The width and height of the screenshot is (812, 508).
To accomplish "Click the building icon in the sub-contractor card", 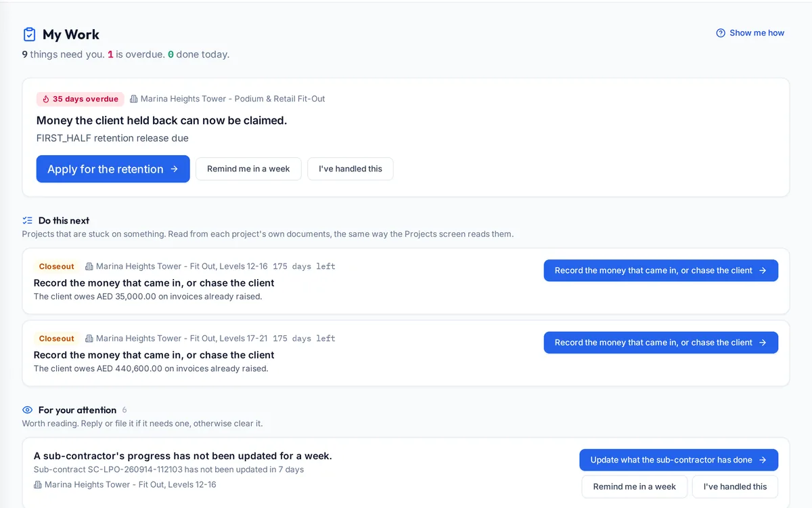I will click(x=38, y=485).
